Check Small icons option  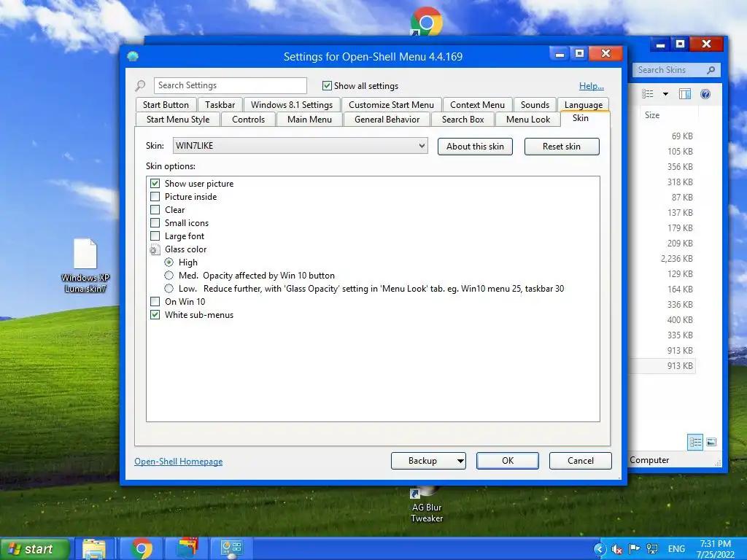coord(155,223)
